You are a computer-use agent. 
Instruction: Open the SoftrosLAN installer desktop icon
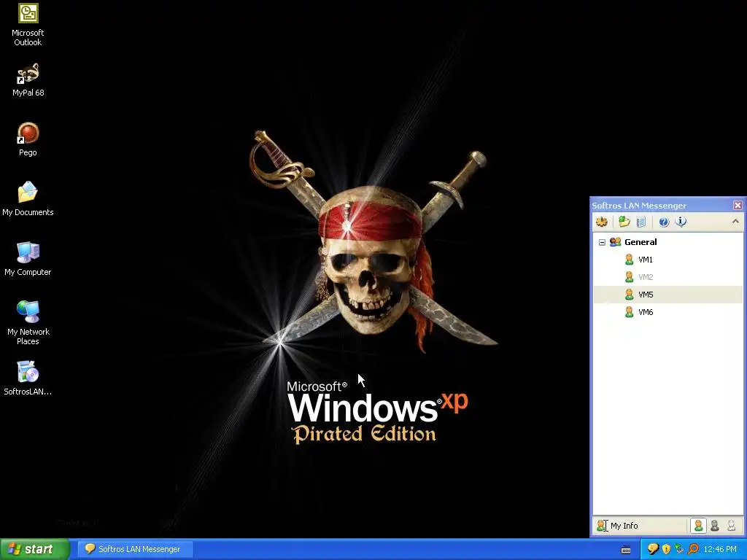tap(28, 378)
